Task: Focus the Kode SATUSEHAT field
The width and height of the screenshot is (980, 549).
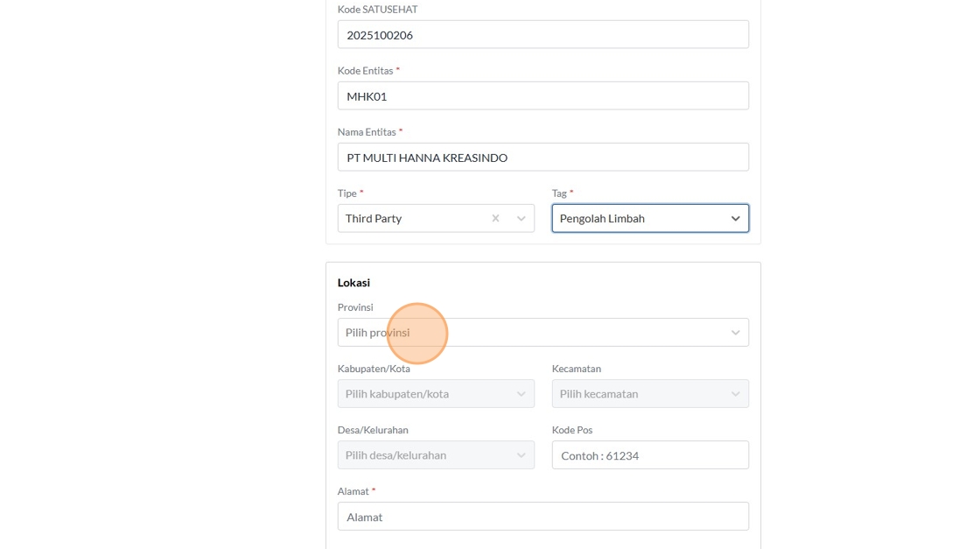Action: (542, 35)
